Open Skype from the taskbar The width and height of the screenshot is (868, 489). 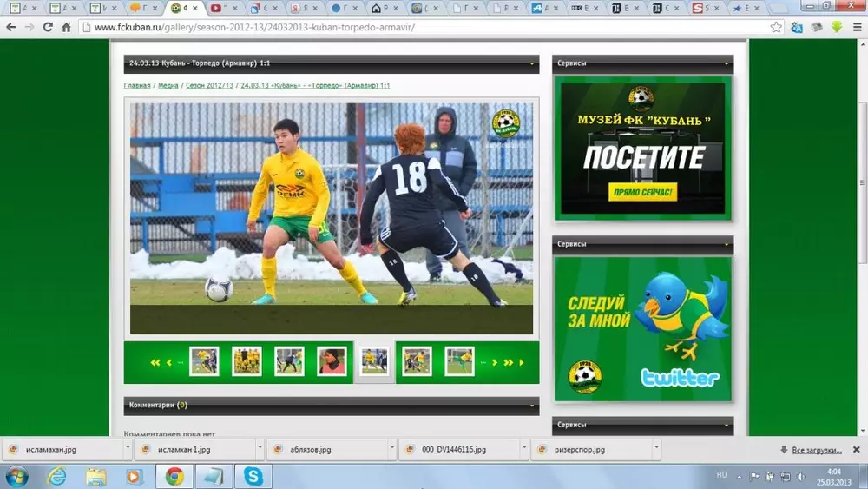pos(253,476)
